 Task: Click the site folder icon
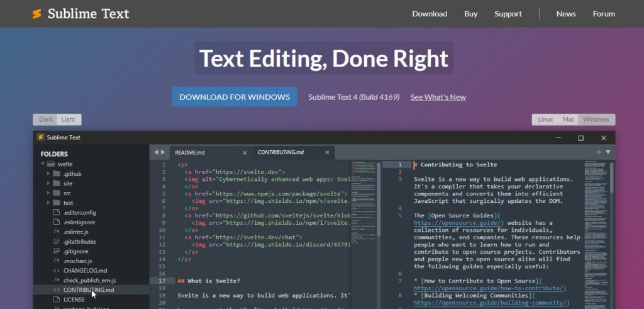tap(57, 183)
